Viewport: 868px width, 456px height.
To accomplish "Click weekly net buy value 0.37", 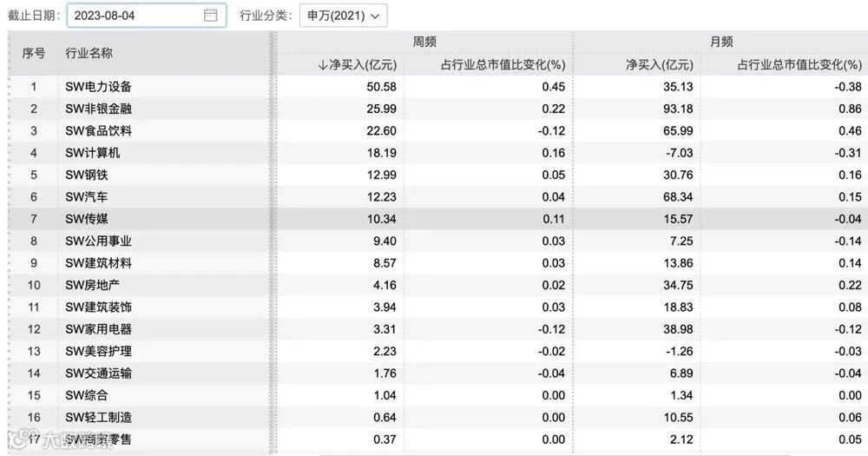I will [385, 439].
